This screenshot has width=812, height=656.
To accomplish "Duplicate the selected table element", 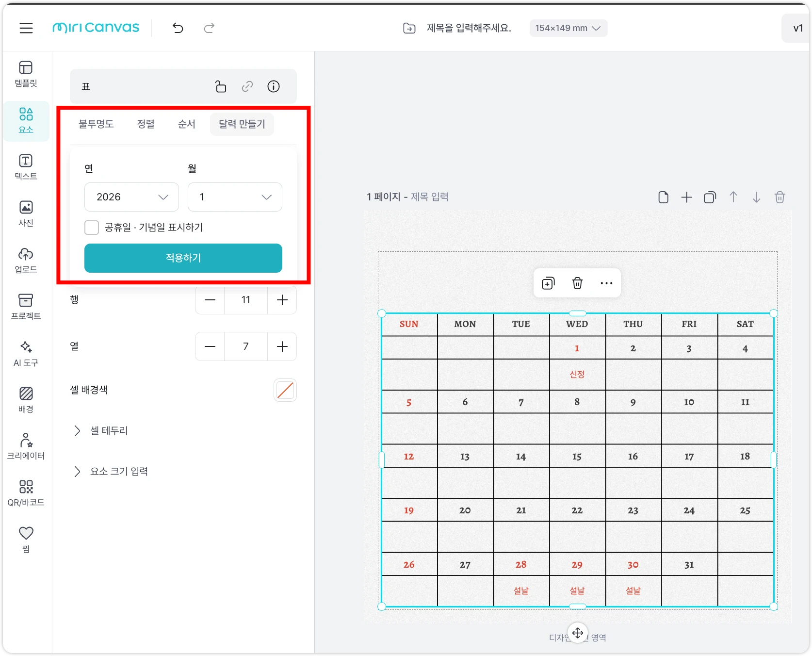I will pyautogui.click(x=548, y=283).
